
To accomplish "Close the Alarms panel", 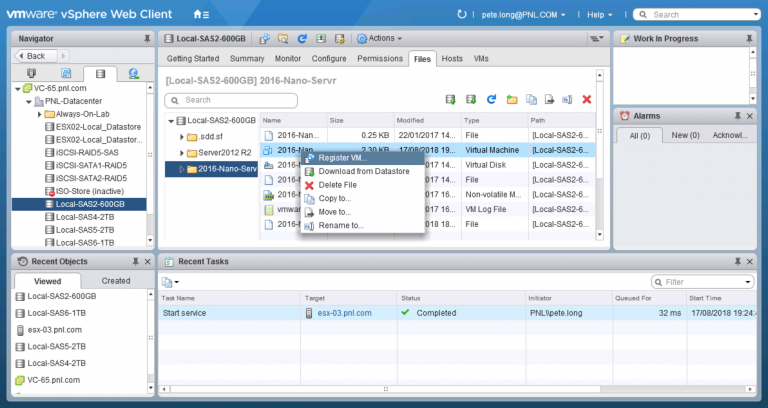I will pyautogui.click(x=749, y=116).
